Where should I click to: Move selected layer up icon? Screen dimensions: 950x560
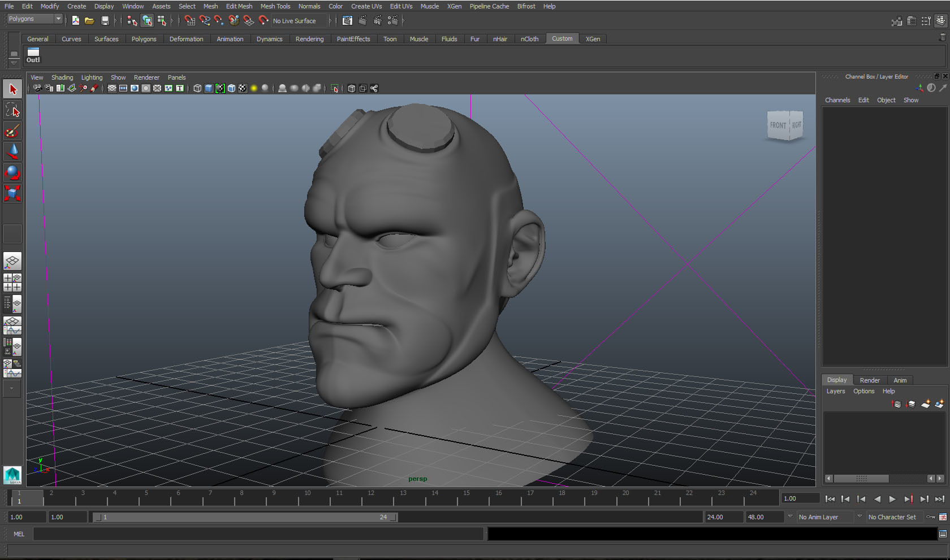point(897,403)
